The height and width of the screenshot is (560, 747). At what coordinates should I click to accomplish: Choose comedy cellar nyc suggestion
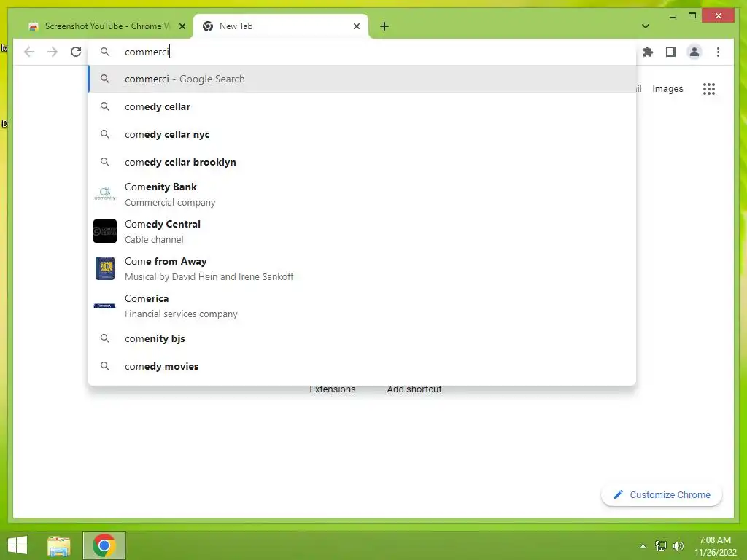[362, 134]
